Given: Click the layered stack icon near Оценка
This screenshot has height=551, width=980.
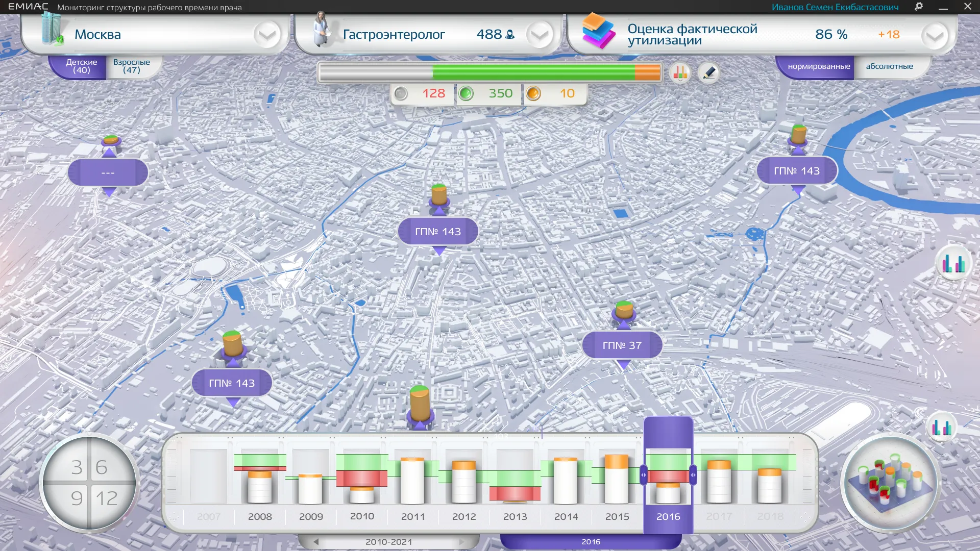Looking at the screenshot, I should [x=598, y=31].
